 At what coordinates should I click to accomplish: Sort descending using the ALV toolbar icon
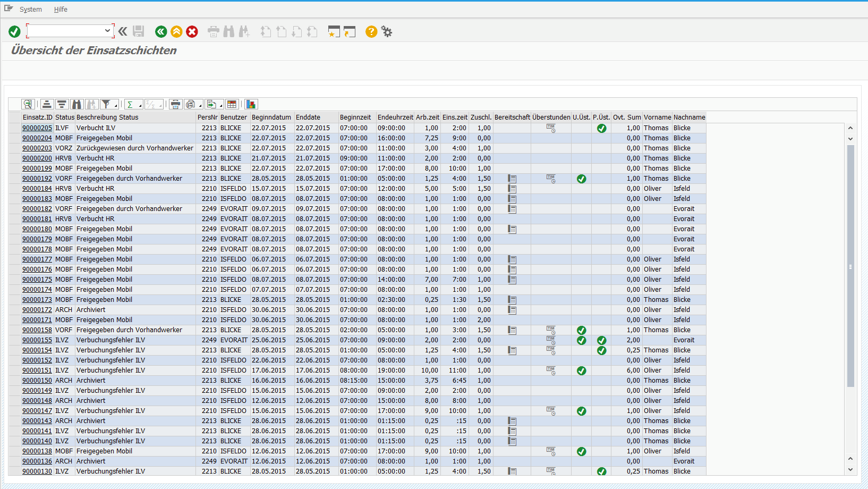[62, 104]
